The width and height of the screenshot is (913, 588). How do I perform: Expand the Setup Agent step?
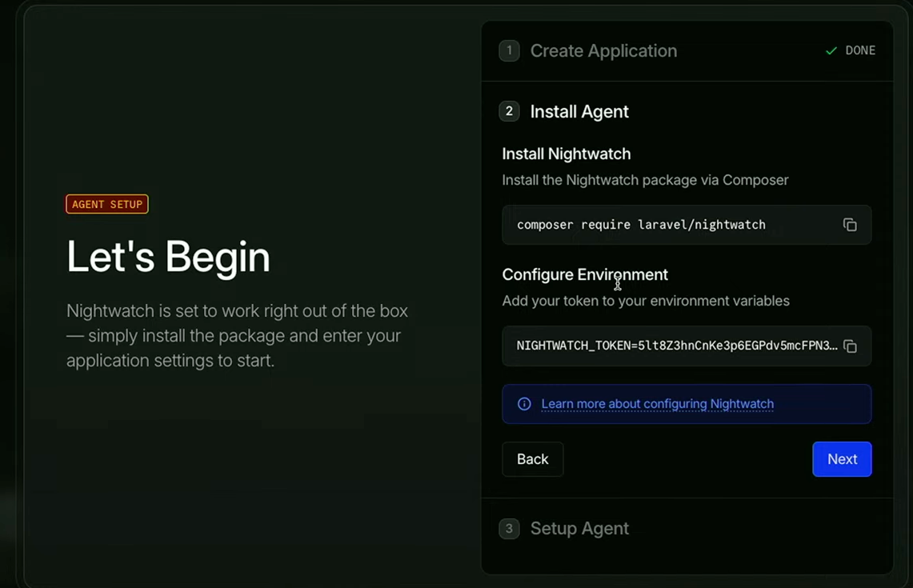(x=579, y=529)
